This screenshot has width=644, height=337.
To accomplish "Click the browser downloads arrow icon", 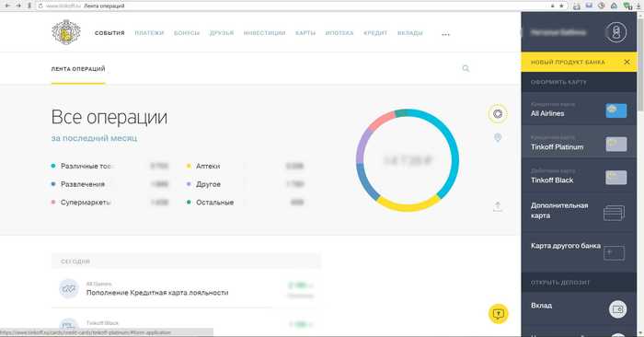I will (638, 6).
